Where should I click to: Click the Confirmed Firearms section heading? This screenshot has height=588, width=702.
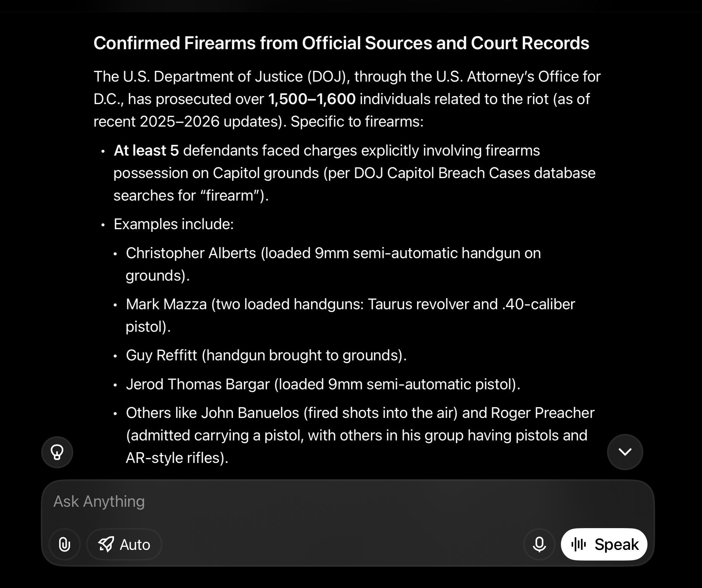point(341,43)
